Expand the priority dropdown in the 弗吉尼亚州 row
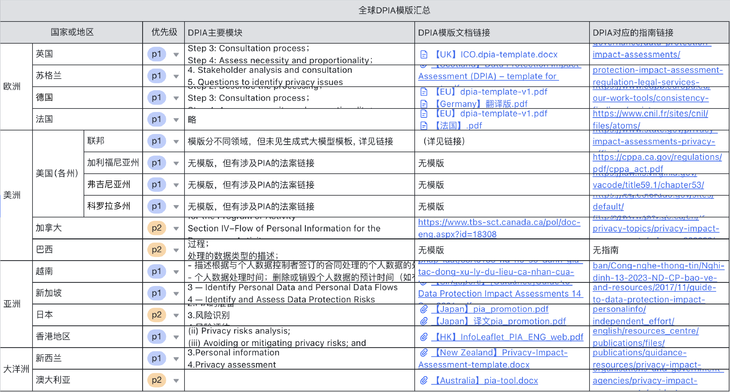730x392 pixels. (x=176, y=185)
